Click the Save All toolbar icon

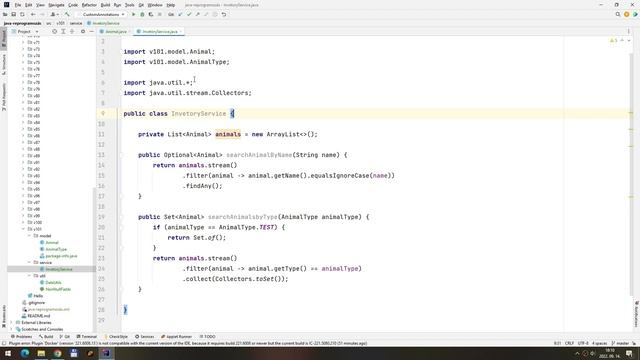coord(13,14)
